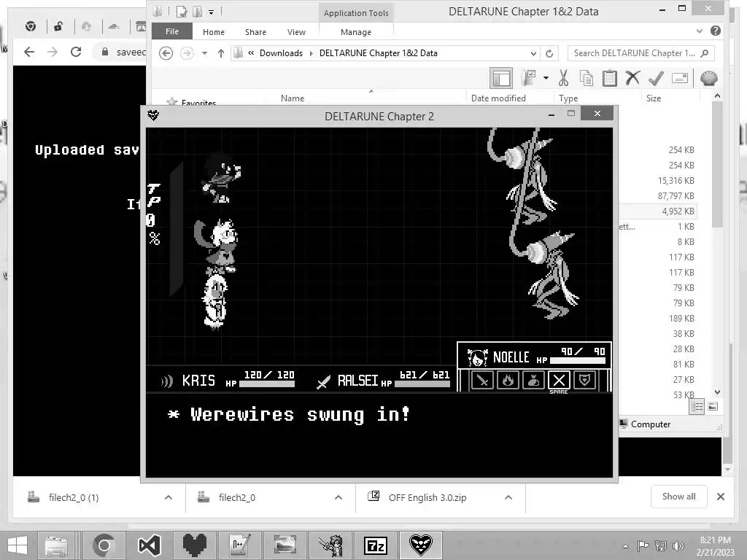Switch to the Share ribbon tab
The width and height of the screenshot is (747, 560).
pos(255,32)
